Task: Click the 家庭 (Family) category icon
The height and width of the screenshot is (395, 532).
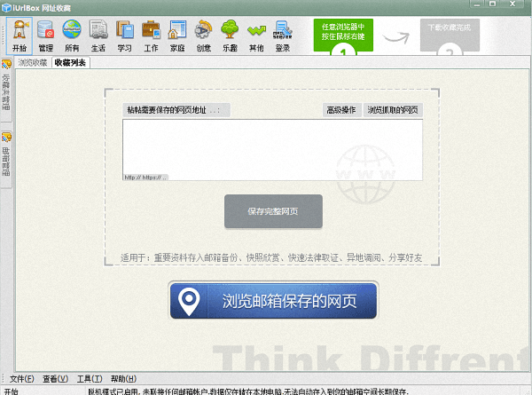Action: tap(177, 36)
